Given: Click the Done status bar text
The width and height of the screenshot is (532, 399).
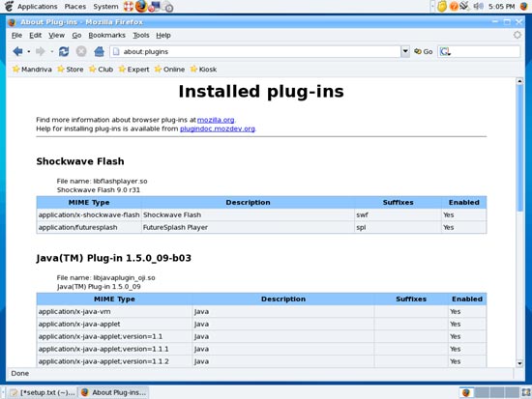Looking at the screenshot, I should [19, 373].
